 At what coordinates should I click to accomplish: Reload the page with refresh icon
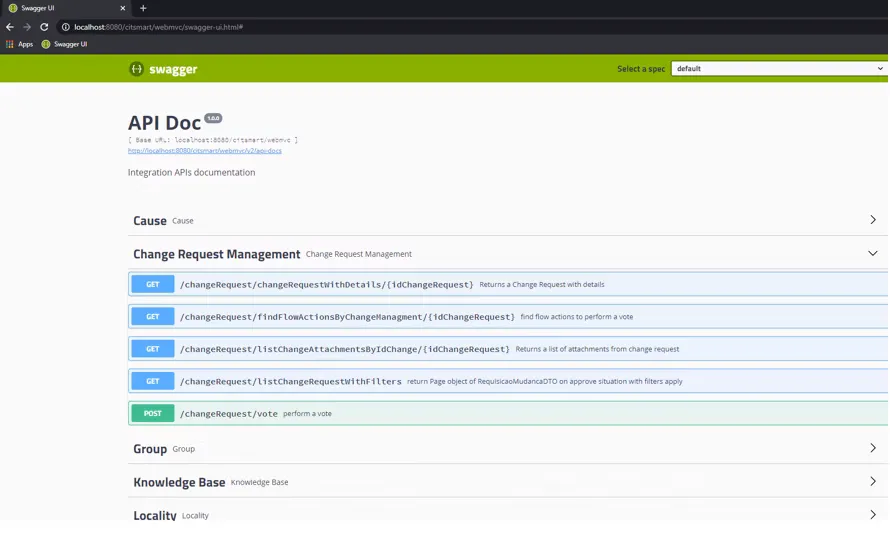[44, 27]
